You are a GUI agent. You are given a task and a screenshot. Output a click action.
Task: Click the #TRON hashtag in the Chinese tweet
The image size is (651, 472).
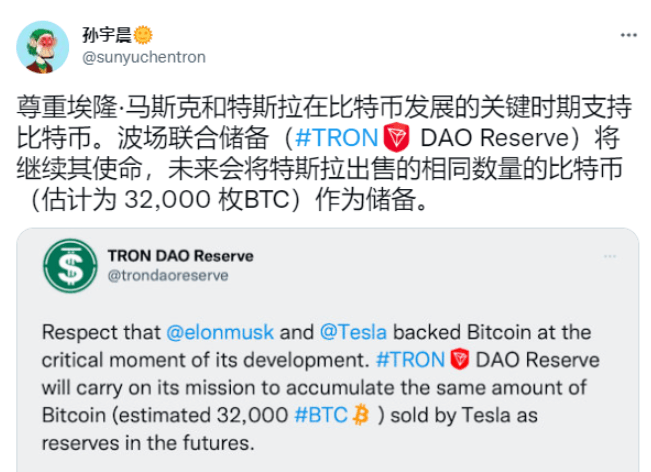click(339, 138)
